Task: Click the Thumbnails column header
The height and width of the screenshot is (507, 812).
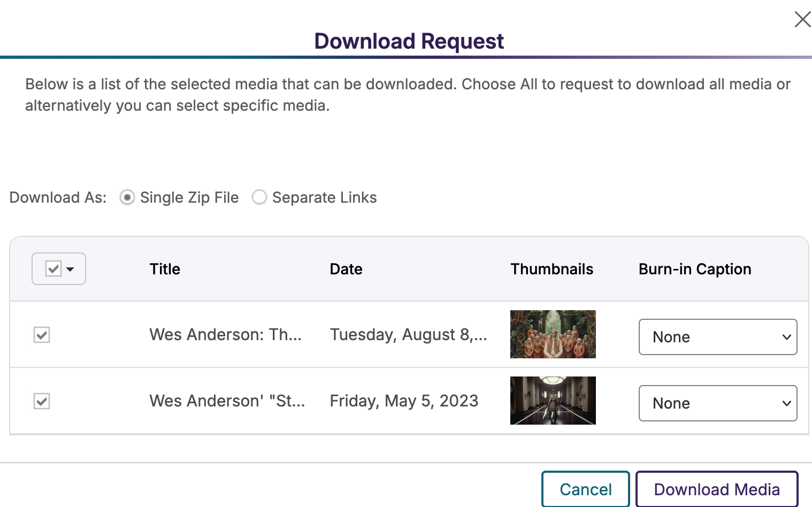Action: coord(552,269)
